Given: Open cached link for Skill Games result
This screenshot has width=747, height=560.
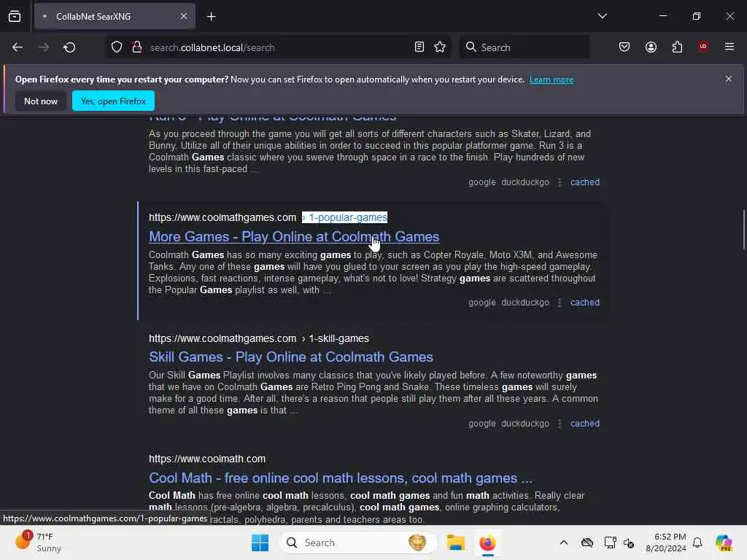Looking at the screenshot, I should [584, 424].
